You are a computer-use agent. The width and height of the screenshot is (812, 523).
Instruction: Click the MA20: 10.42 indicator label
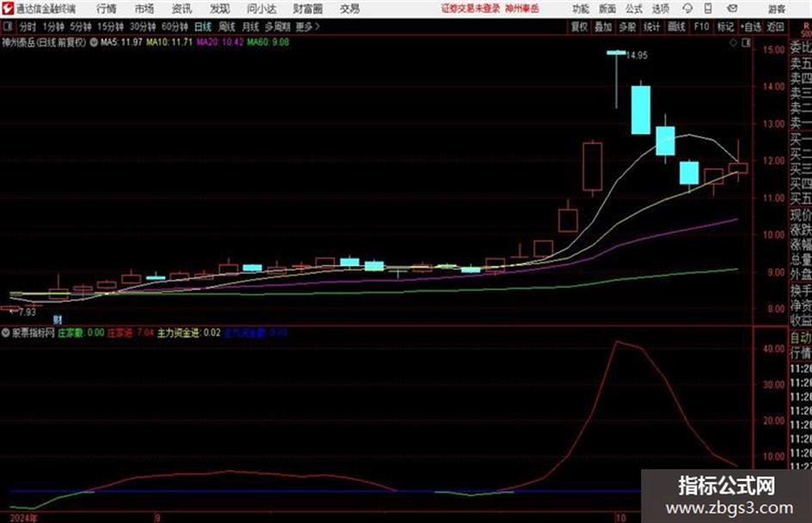[220, 42]
